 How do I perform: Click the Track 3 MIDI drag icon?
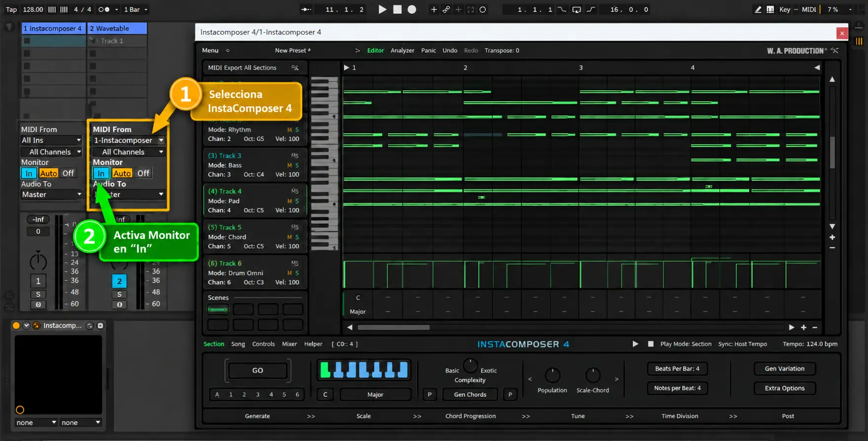pos(295,155)
